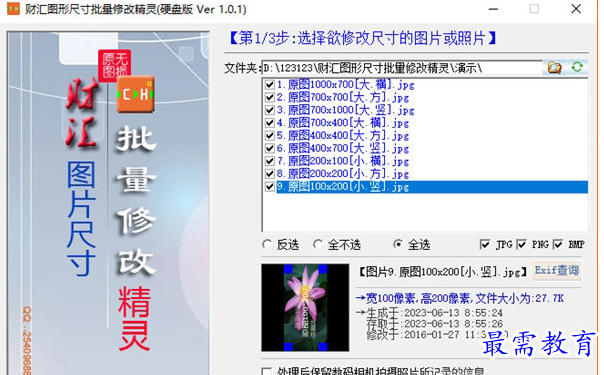This screenshot has height=375, width=604.
Task: Uncheck file 8 原图200x200[小.方].jpg checkbox
Action: tap(270, 174)
